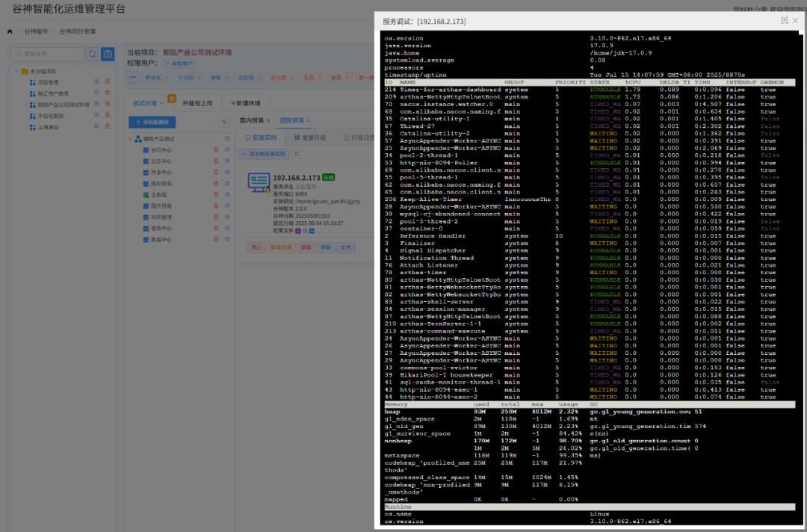The width and height of the screenshot is (807, 532).
Task: Delete the 融汇物产数易 project
Action: pos(108,93)
